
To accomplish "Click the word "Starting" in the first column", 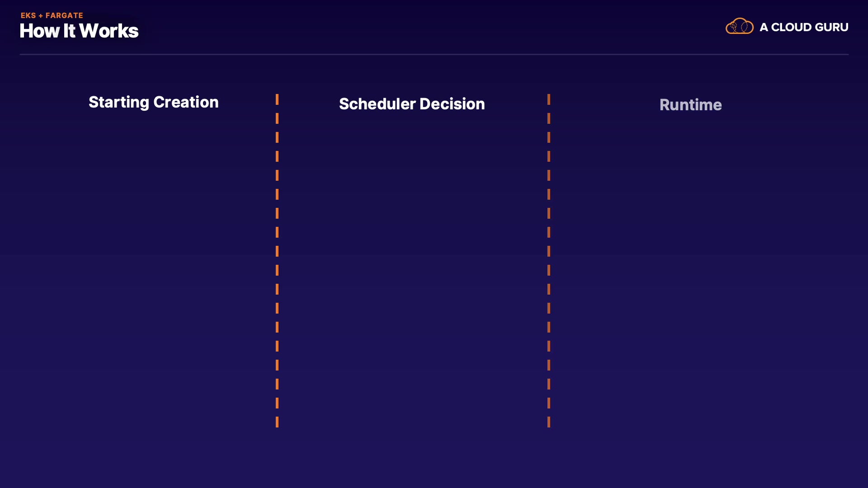I will tap(118, 103).
